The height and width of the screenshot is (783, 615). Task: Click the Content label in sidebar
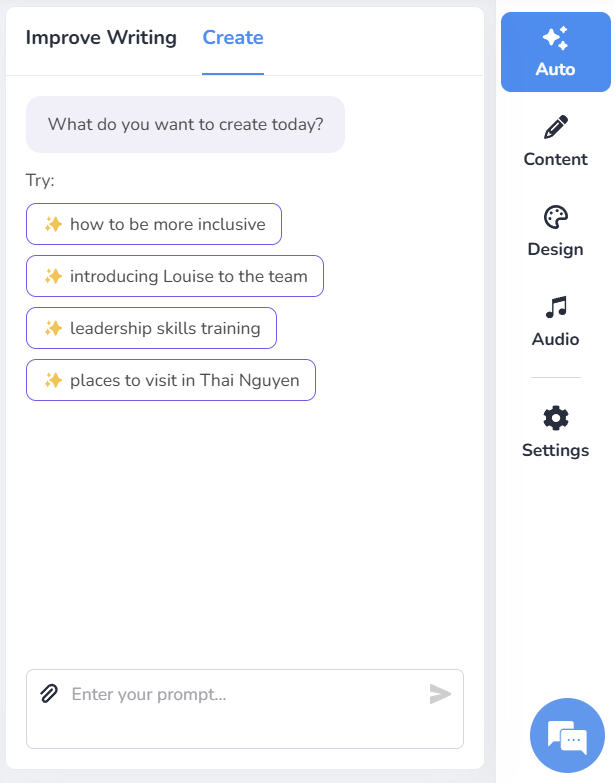click(x=556, y=159)
